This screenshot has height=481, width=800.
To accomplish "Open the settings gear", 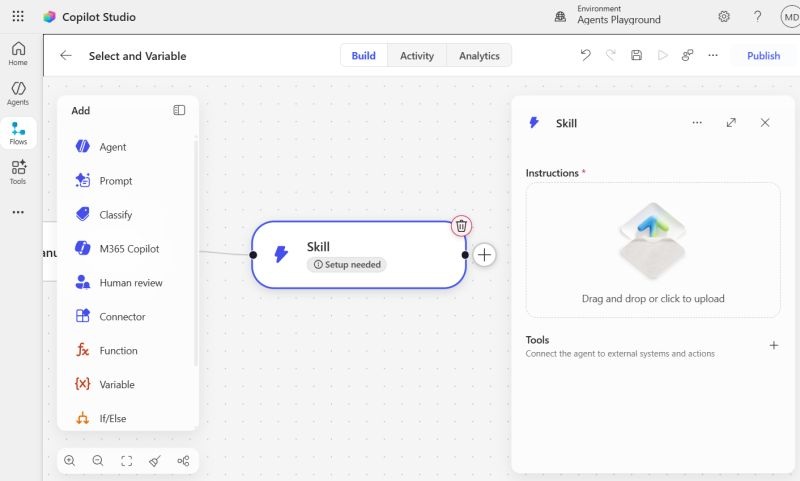I will 723,17.
